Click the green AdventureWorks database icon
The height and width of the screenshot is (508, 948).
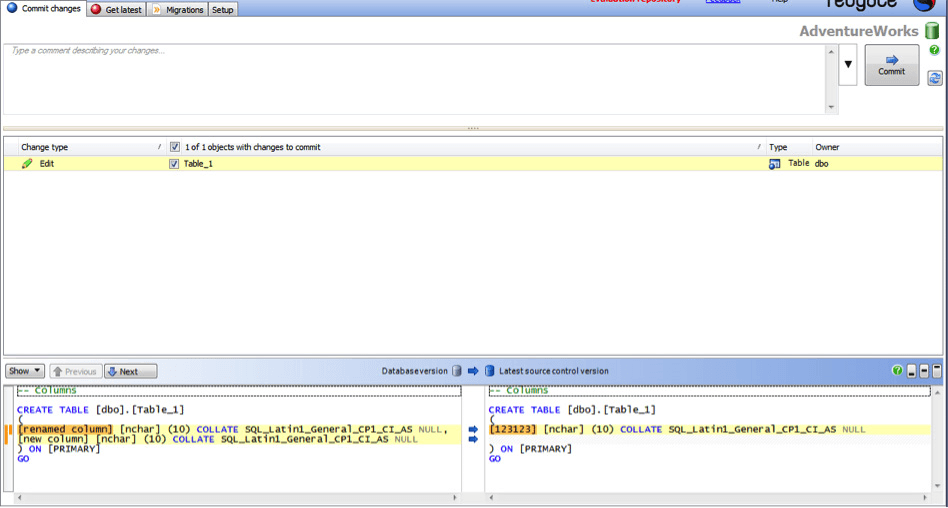(x=932, y=31)
